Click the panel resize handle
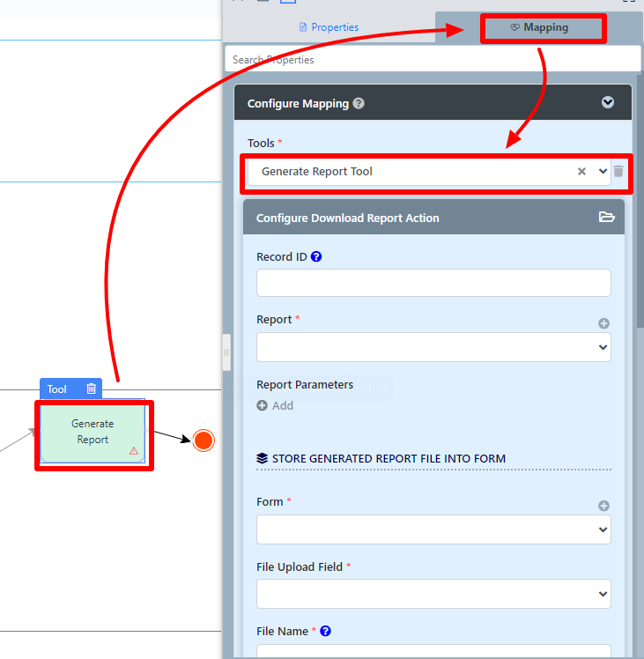Viewport: 644px width, 659px height. (x=226, y=352)
